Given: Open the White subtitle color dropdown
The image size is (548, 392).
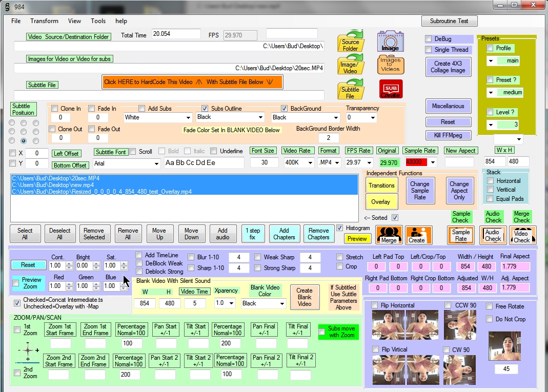Looking at the screenshot, I should pos(188,117).
